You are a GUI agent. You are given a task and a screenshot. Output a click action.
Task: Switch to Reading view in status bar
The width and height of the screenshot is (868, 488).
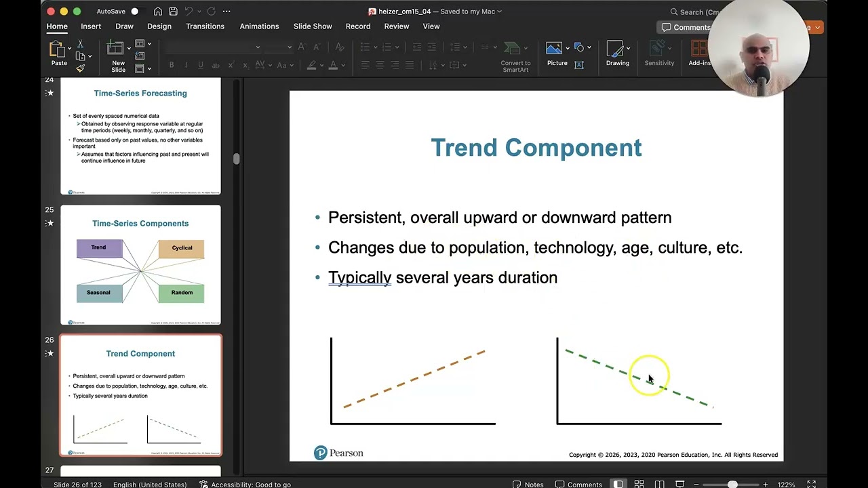click(659, 485)
